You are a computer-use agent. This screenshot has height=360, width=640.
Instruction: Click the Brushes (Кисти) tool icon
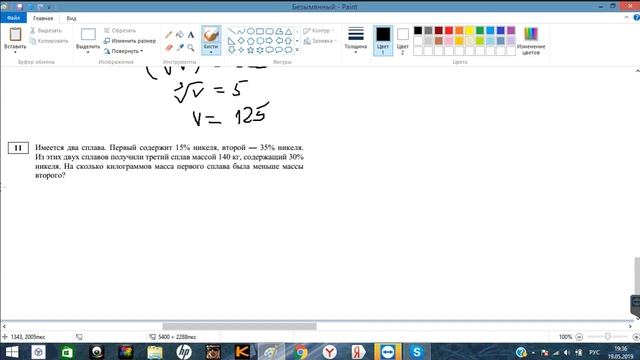(211, 35)
